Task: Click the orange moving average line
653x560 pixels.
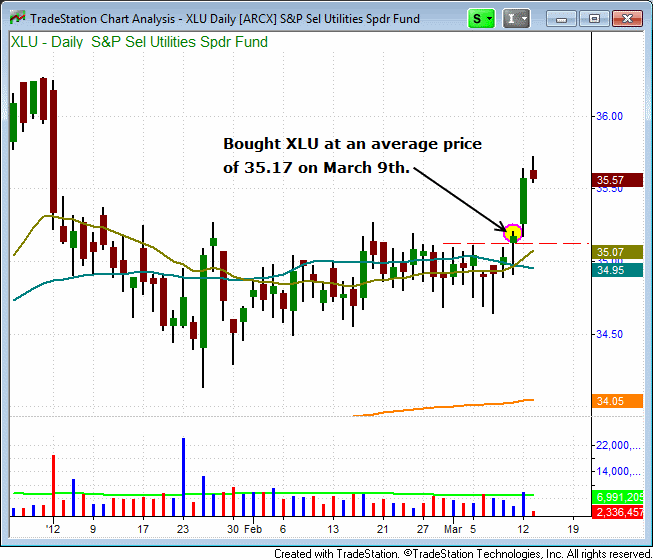Action: (443, 407)
